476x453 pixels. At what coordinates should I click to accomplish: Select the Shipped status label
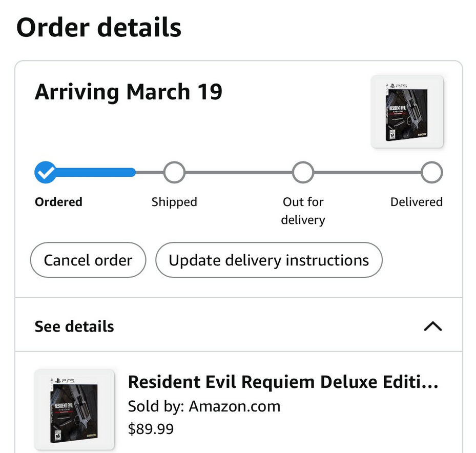174,202
